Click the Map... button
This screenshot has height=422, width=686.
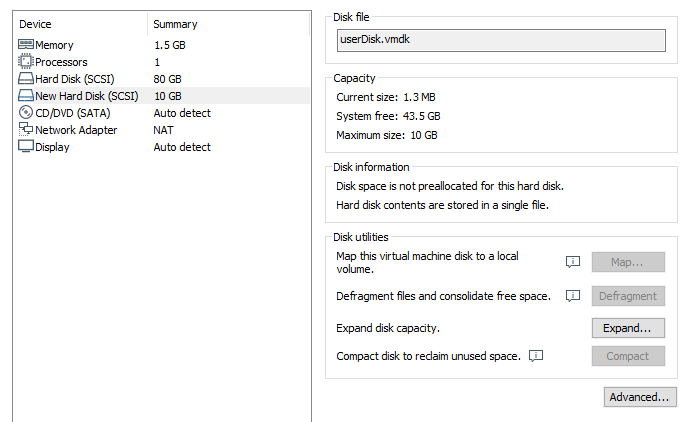[x=628, y=262]
